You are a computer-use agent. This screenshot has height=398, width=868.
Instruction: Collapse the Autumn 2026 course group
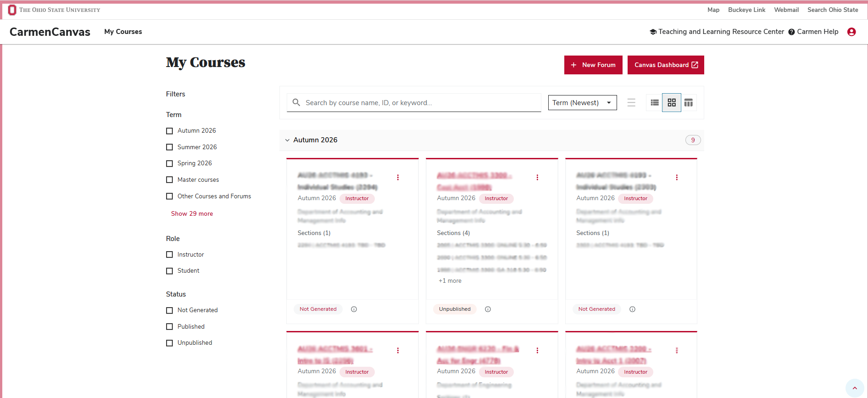[x=287, y=140]
